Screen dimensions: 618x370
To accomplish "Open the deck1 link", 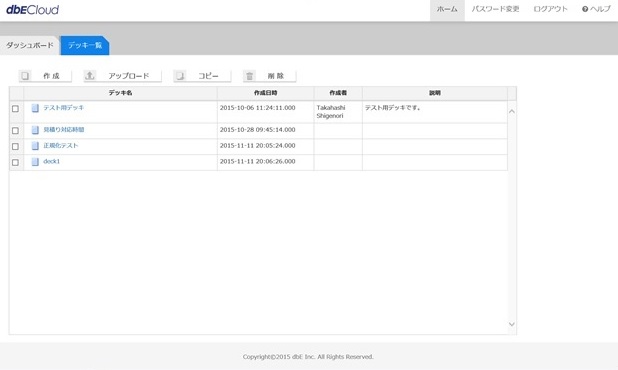I will click(x=52, y=161).
